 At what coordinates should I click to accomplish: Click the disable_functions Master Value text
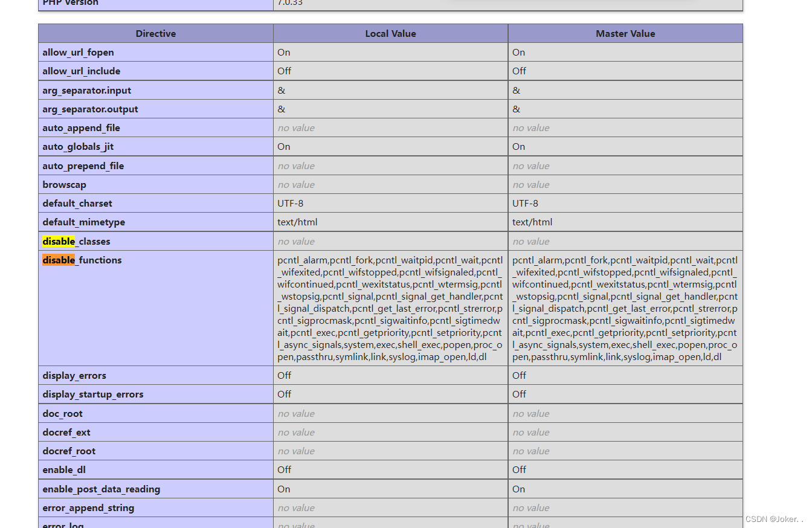625,308
